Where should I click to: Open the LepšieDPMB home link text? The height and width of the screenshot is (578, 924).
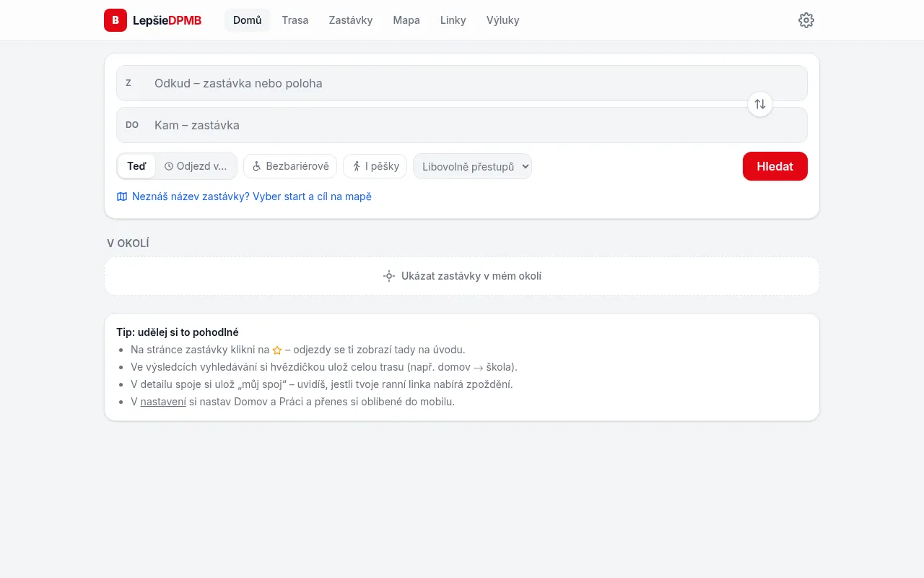tap(167, 20)
